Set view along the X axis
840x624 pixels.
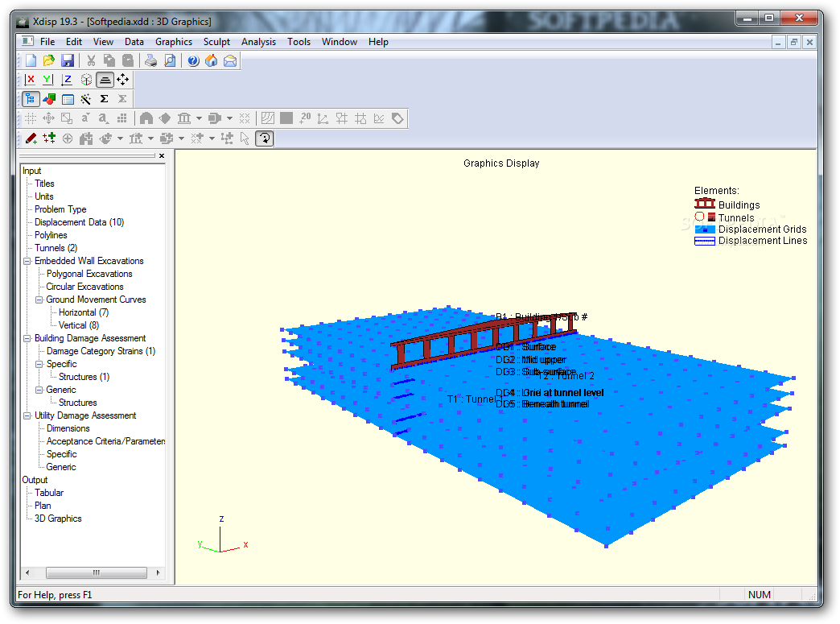tap(30, 80)
